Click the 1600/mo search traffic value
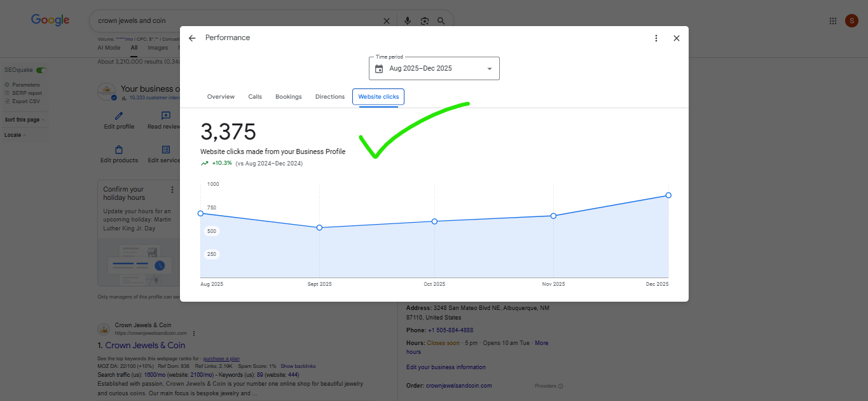868x401 pixels. (x=155, y=375)
